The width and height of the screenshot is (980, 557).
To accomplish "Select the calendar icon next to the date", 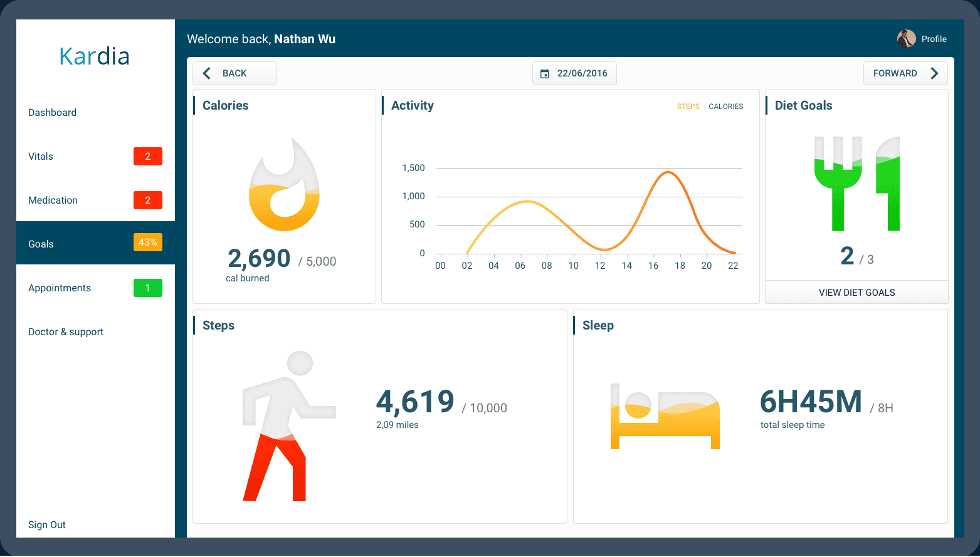I will click(x=545, y=73).
